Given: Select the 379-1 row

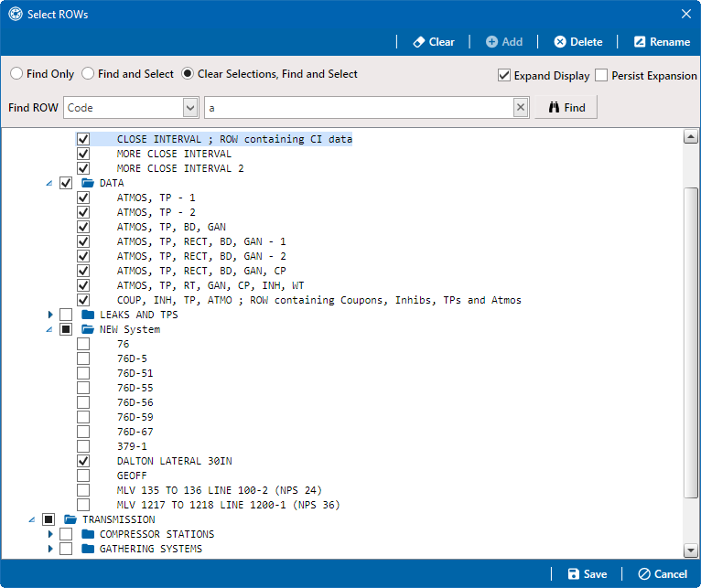Looking at the screenshot, I should (x=132, y=446).
